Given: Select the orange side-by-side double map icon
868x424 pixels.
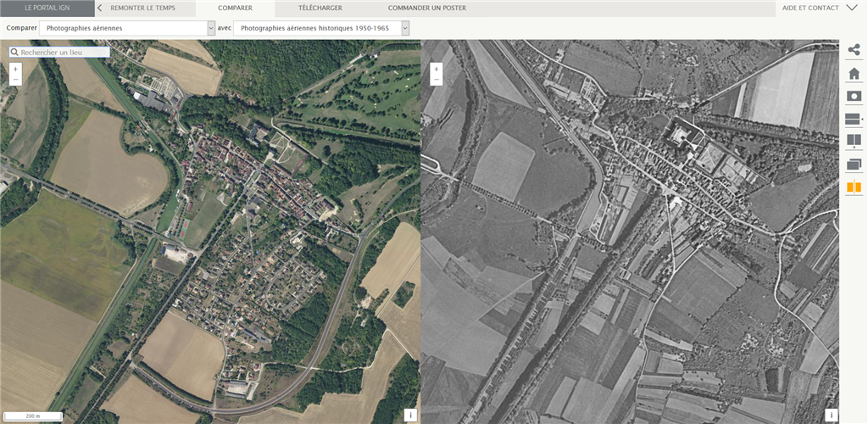Looking at the screenshot, I should (854, 187).
